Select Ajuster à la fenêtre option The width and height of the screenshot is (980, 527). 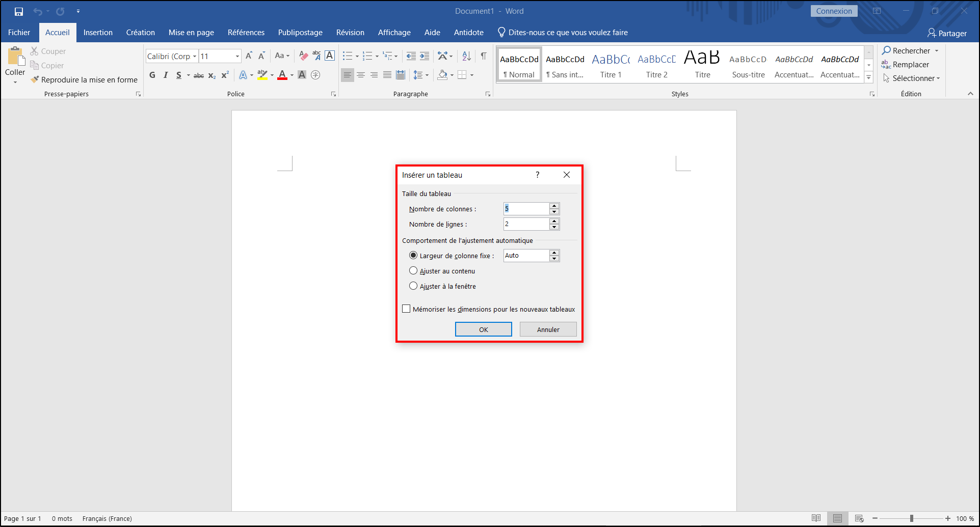(413, 286)
